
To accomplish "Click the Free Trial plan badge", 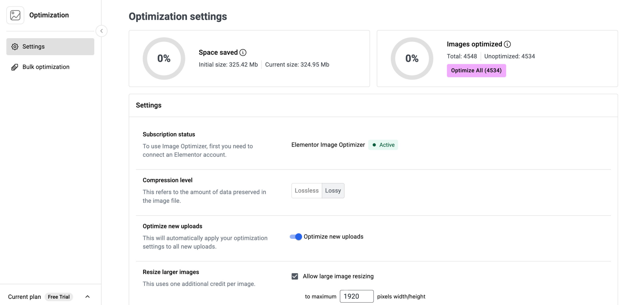I will tap(59, 297).
